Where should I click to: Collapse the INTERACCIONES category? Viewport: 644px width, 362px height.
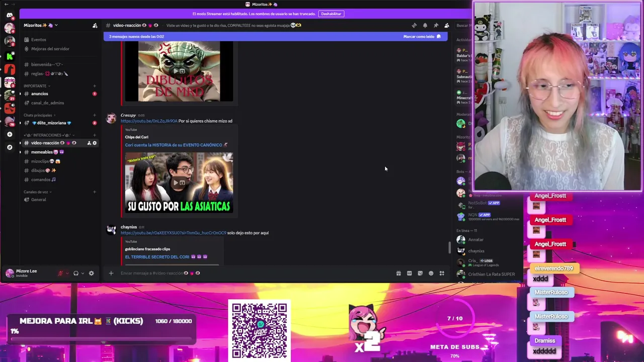49,135
